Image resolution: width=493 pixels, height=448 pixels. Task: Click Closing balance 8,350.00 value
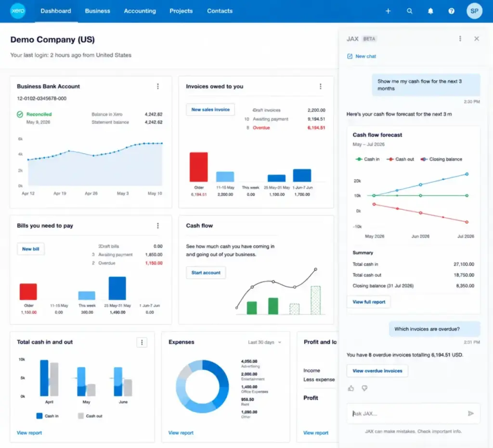pyautogui.click(x=465, y=286)
